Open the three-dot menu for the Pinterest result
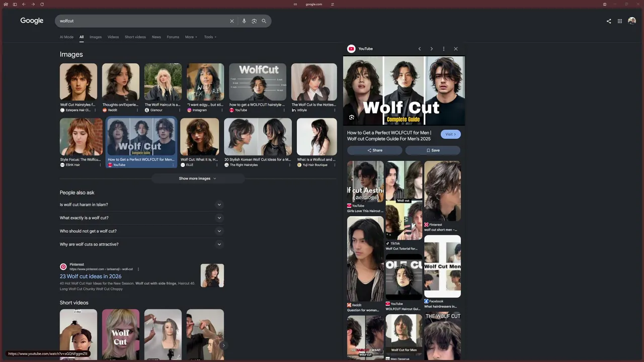This screenshot has width=644, height=362. tap(138, 269)
